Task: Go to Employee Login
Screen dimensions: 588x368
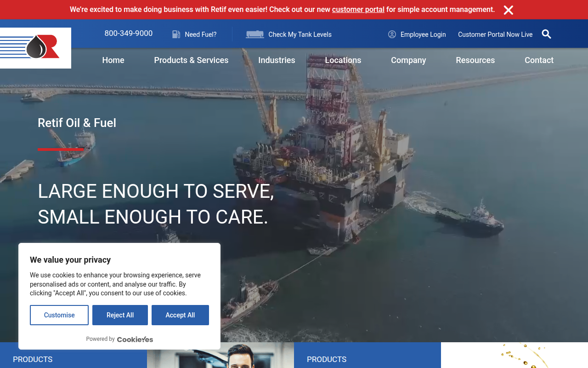Action: (x=423, y=34)
